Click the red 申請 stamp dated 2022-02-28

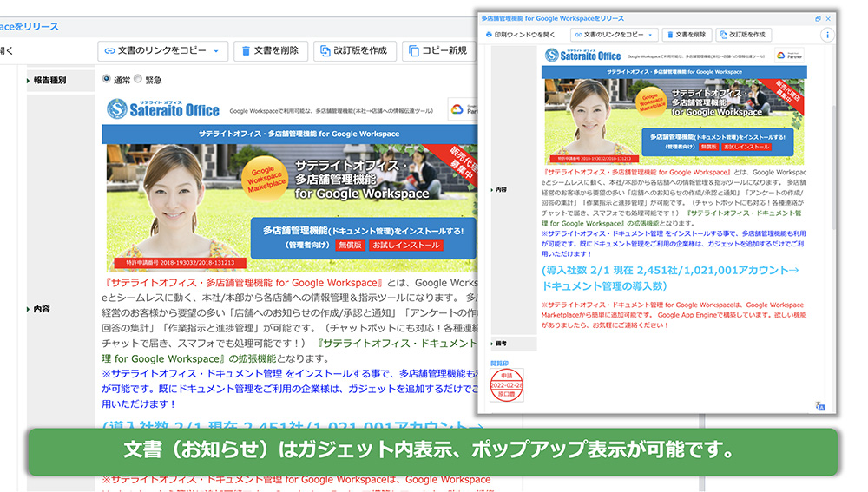(x=507, y=385)
